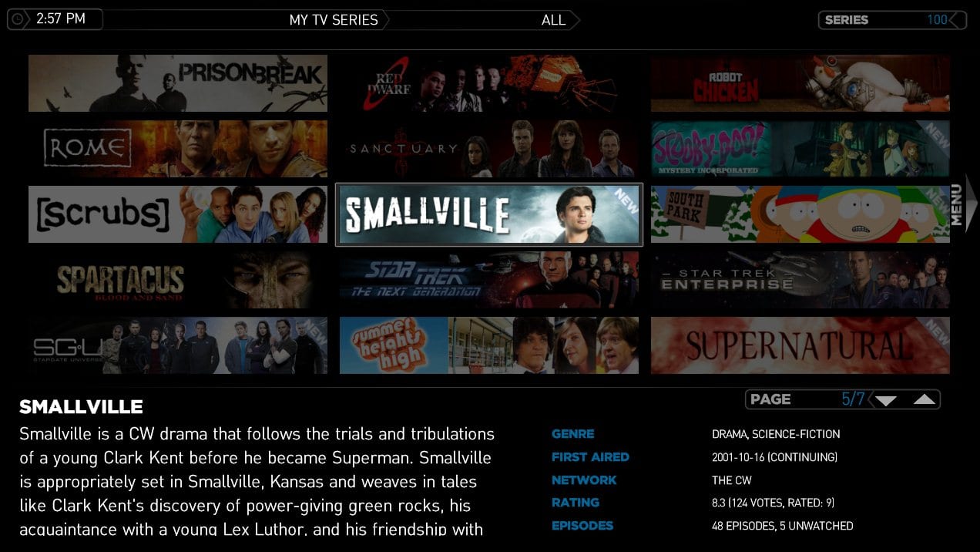This screenshot has height=552, width=980.
Task: Open the Rome series banner
Action: click(178, 149)
